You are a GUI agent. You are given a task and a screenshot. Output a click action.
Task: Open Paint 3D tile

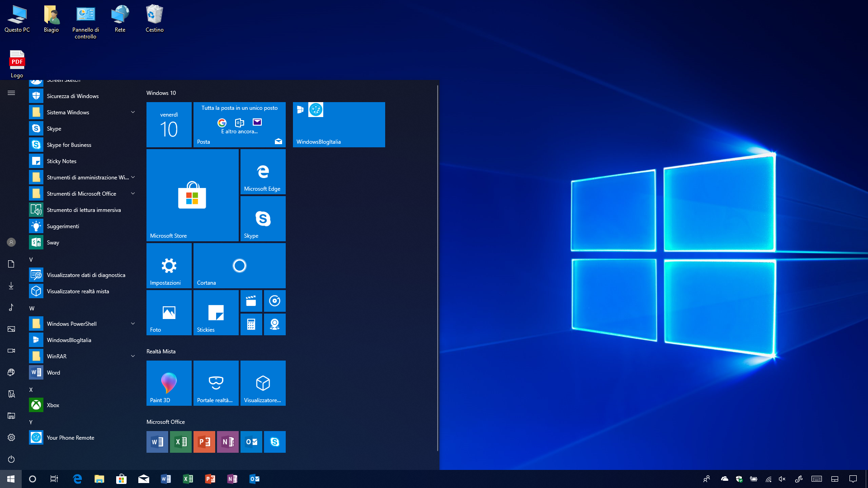click(x=169, y=383)
